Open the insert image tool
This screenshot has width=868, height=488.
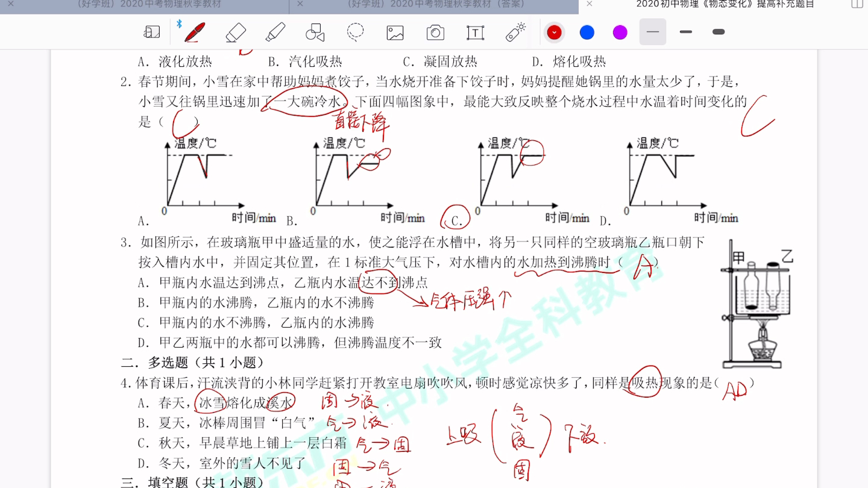395,33
